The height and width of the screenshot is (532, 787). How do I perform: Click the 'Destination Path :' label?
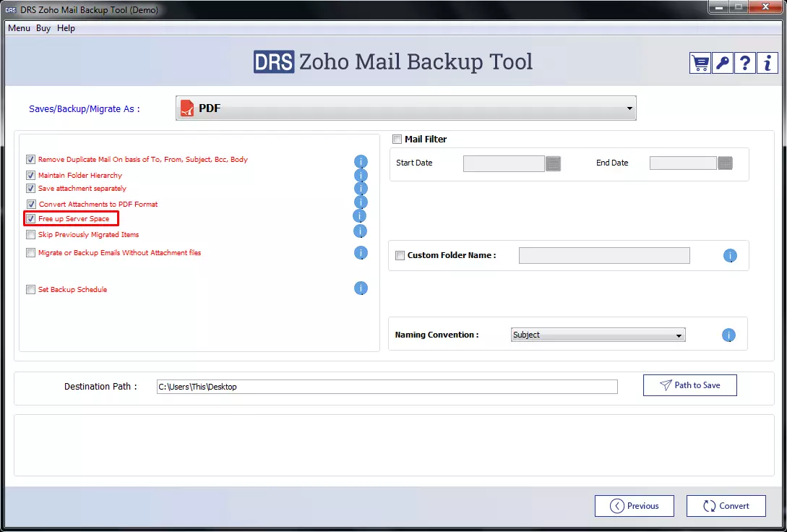100,387
